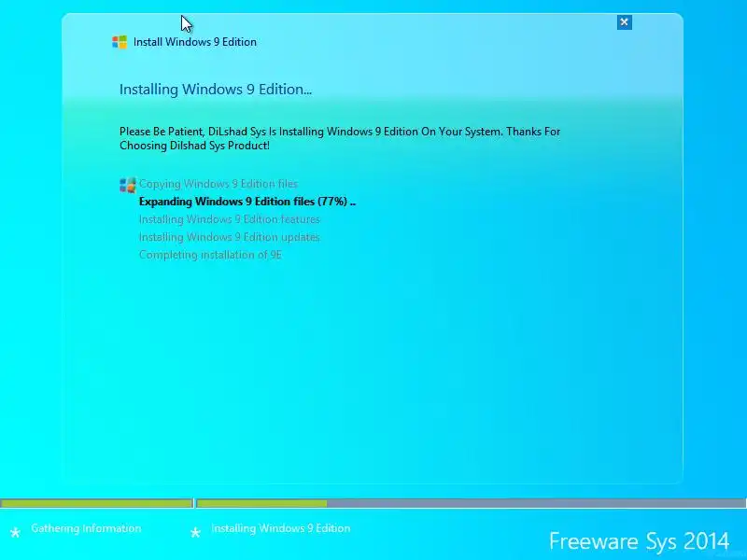This screenshot has width=747, height=560.
Task: Click the asterisk beside Gathering Information
Action: tap(15, 532)
